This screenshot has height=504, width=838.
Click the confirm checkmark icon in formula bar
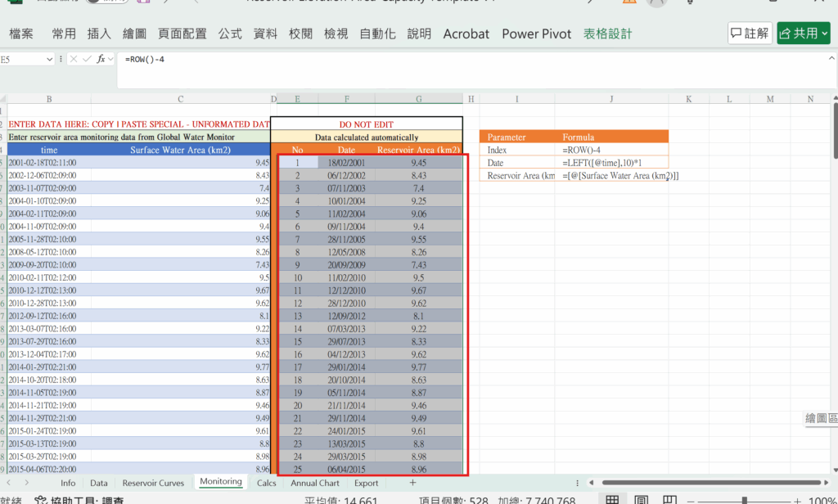[x=87, y=60]
